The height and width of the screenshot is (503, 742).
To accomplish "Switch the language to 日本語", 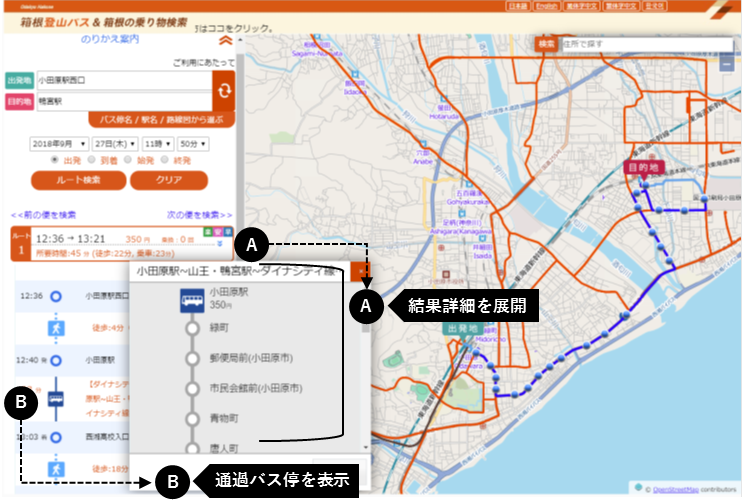I will click(x=516, y=6).
